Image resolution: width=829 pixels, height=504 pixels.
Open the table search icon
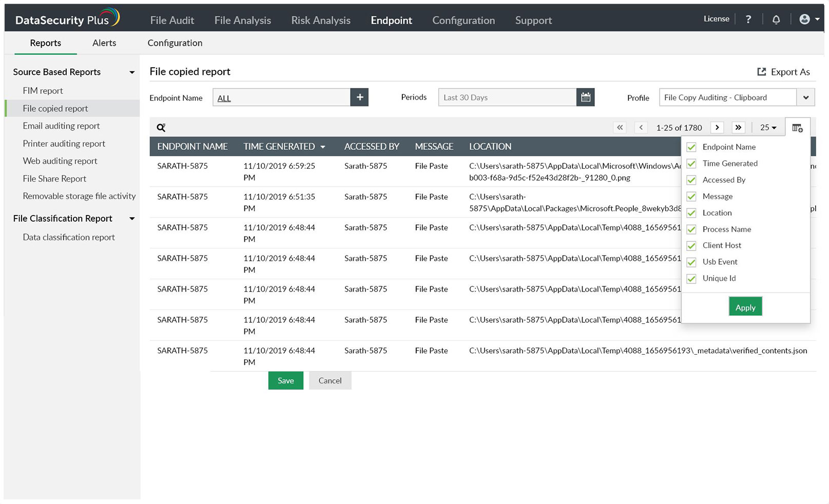161,127
